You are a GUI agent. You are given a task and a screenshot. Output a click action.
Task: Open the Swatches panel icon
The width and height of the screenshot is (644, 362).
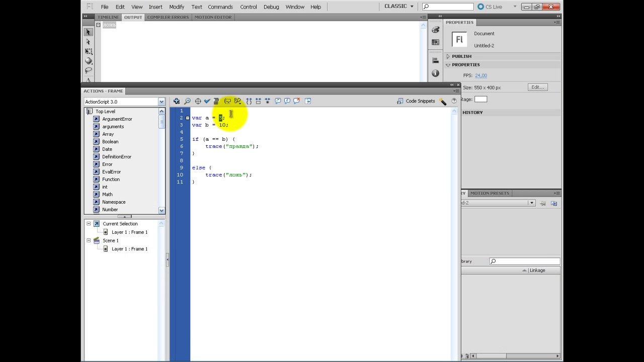[x=436, y=42]
